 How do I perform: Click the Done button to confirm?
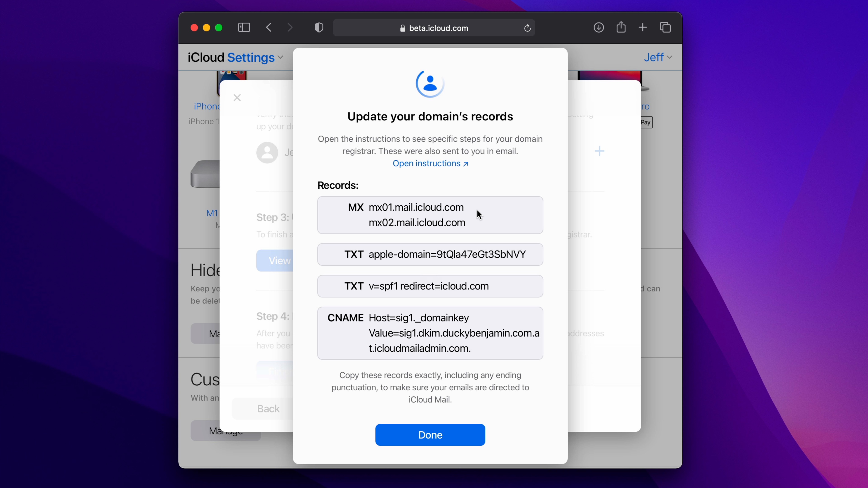(430, 435)
